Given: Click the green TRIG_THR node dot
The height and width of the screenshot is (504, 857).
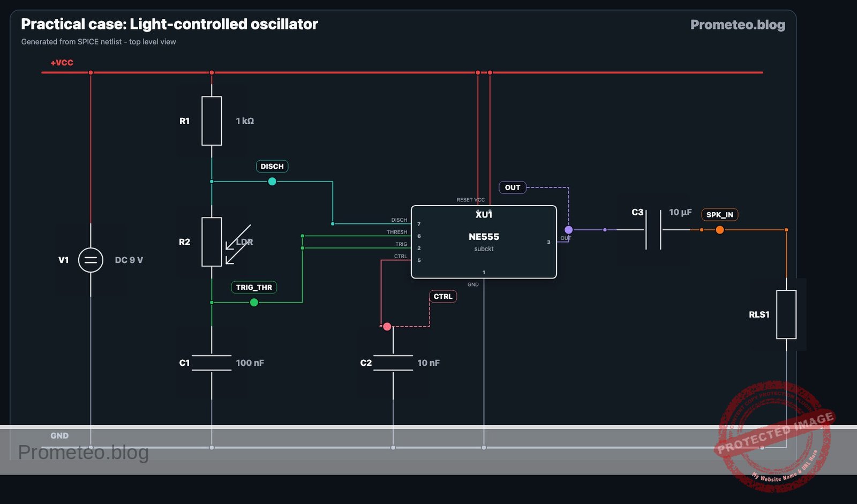Looking at the screenshot, I should pos(254,303).
